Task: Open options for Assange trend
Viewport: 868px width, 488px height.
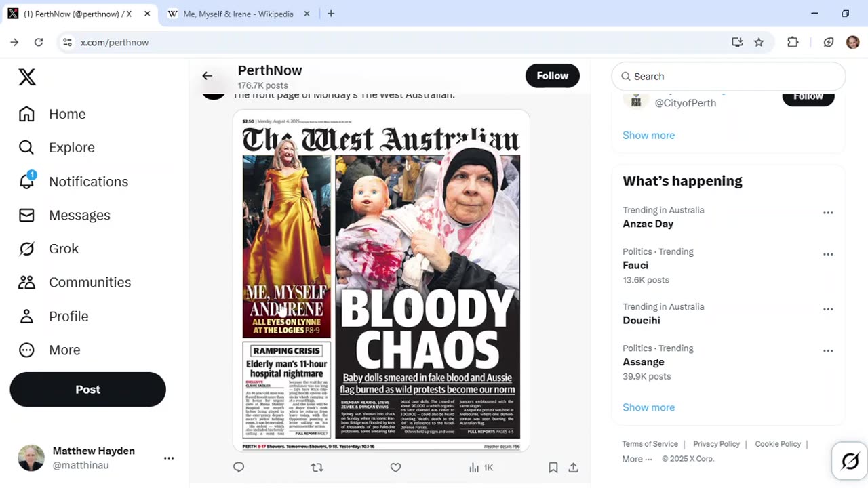Action: [x=828, y=351]
